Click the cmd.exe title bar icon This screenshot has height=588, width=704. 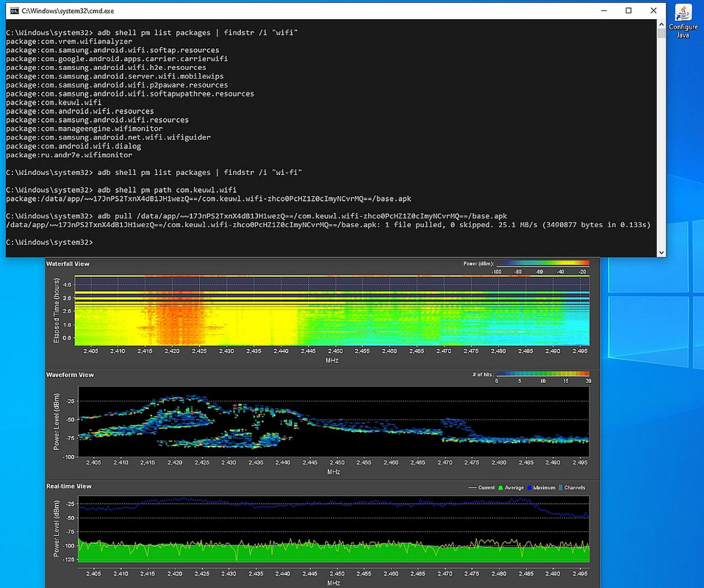pos(15,11)
